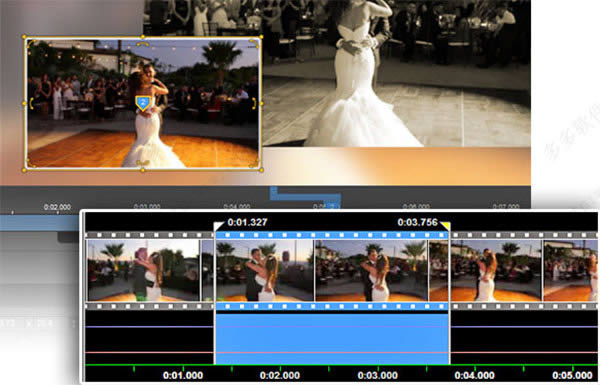Click the inner left bracket crop handle of the overlay
The image size is (600, 385).
(x=32, y=103)
